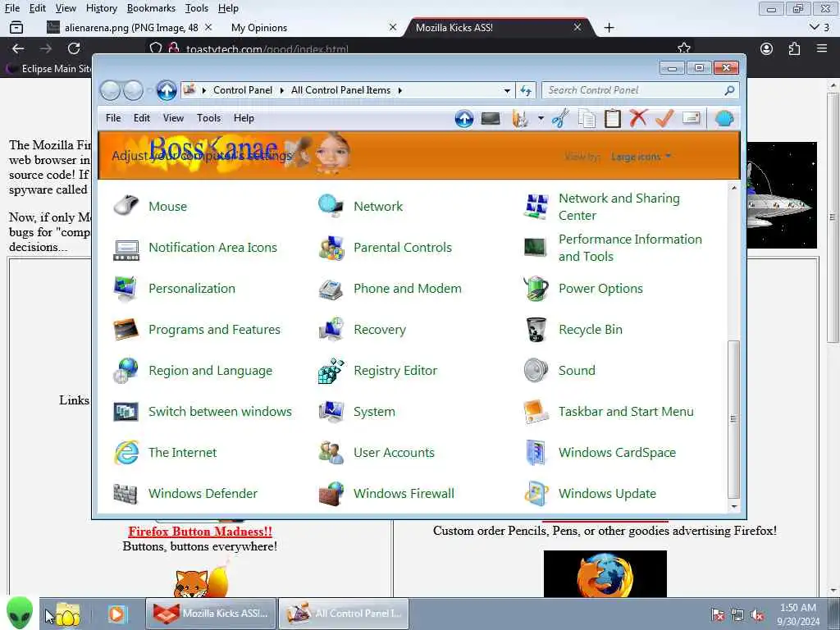The image size is (840, 630).
Task: Click the blue Up arrow in toolbar
Action: [464, 118]
